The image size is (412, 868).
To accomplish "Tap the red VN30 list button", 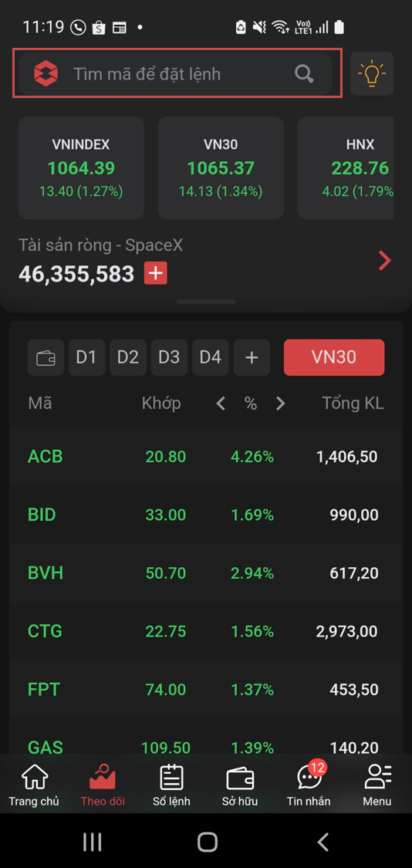I will (x=334, y=357).
